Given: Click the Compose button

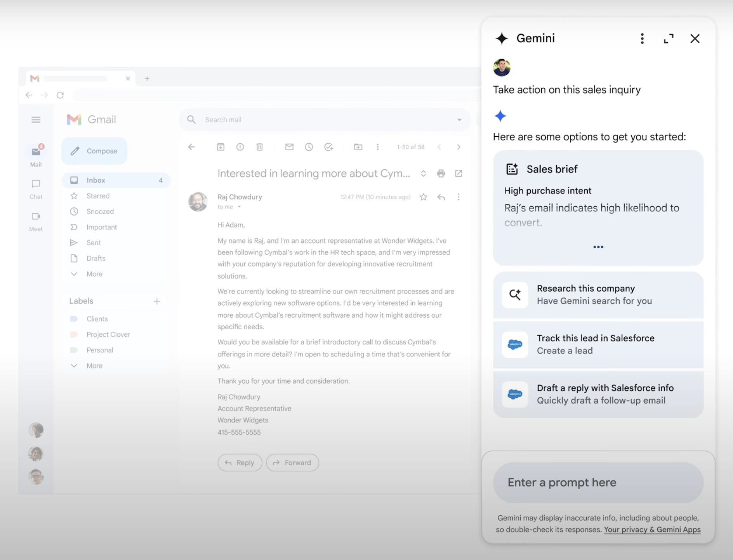Looking at the screenshot, I should point(94,151).
